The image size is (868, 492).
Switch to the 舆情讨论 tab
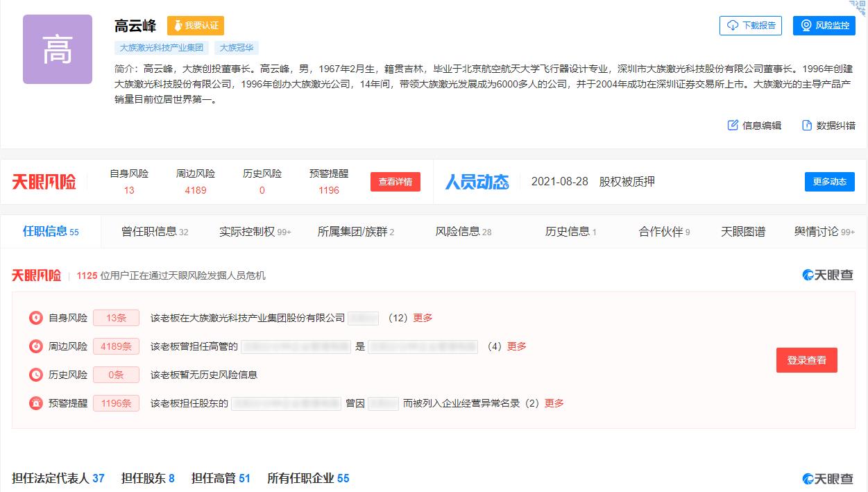(824, 232)
